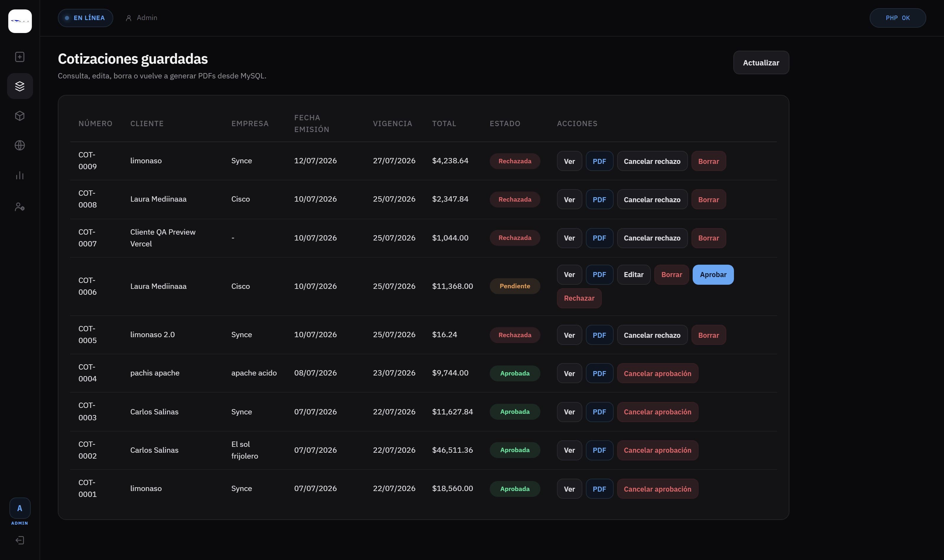Open the user management icon in sidebar
Screen dimensions: 944x560
click(20, 206)
